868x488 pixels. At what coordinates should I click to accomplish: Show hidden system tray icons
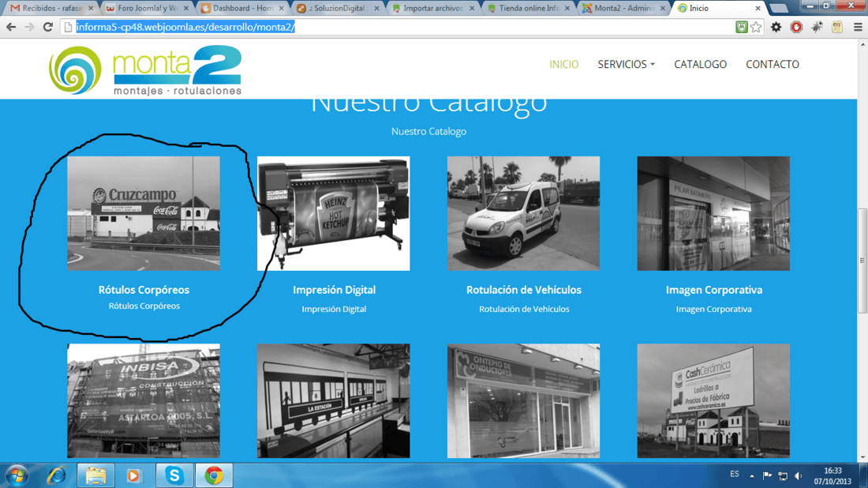point(752,476)
